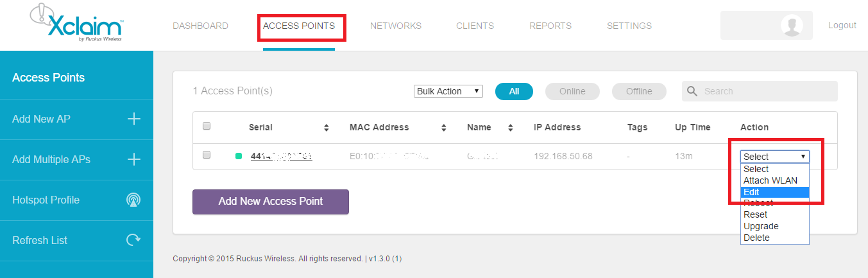Click the Xclaim logo
This screenshot has height=278, width=868.
[76, 24]
